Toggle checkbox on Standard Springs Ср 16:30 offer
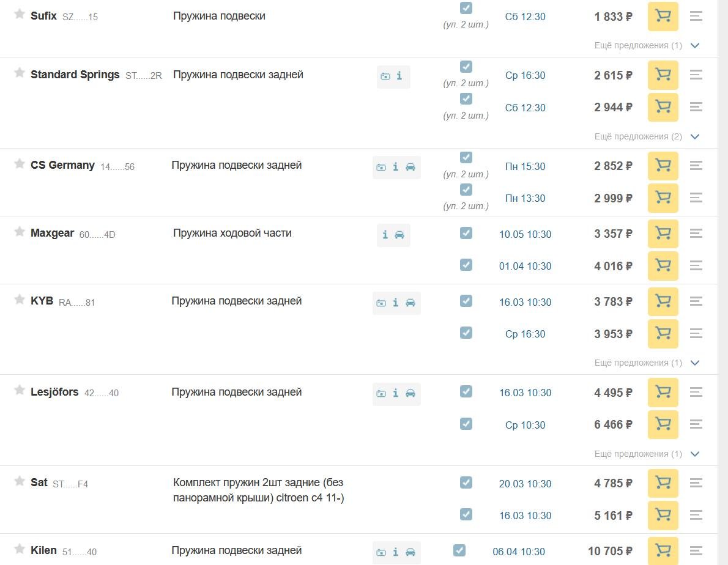The width and height of the screenshot is (728, 565). (466, 67)
